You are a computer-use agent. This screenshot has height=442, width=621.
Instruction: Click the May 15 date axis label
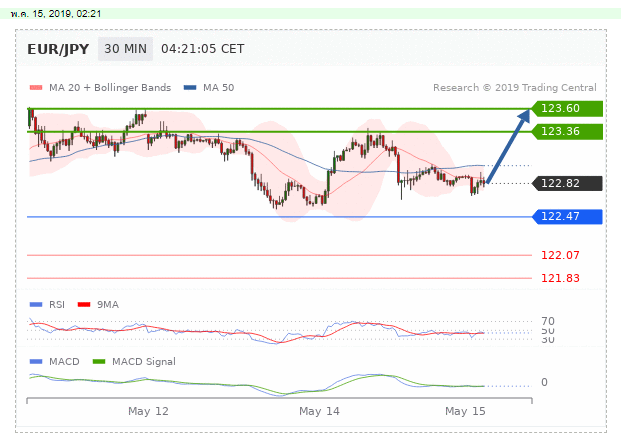click(465, 411)
